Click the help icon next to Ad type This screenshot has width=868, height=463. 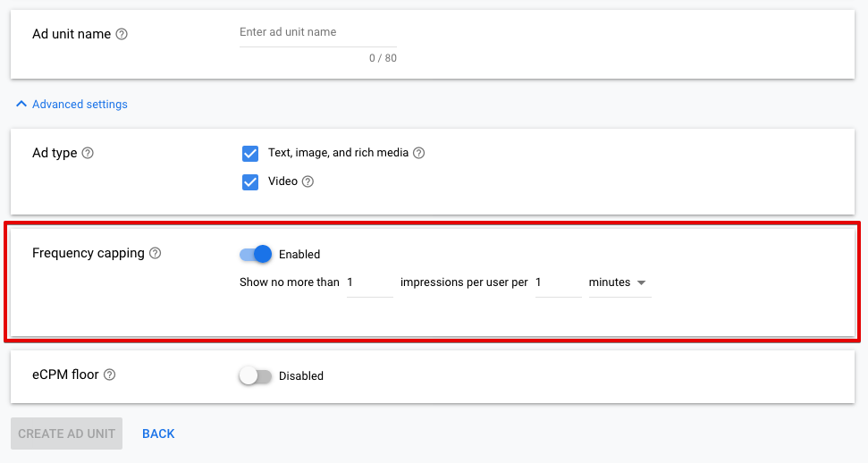point(88,153)
